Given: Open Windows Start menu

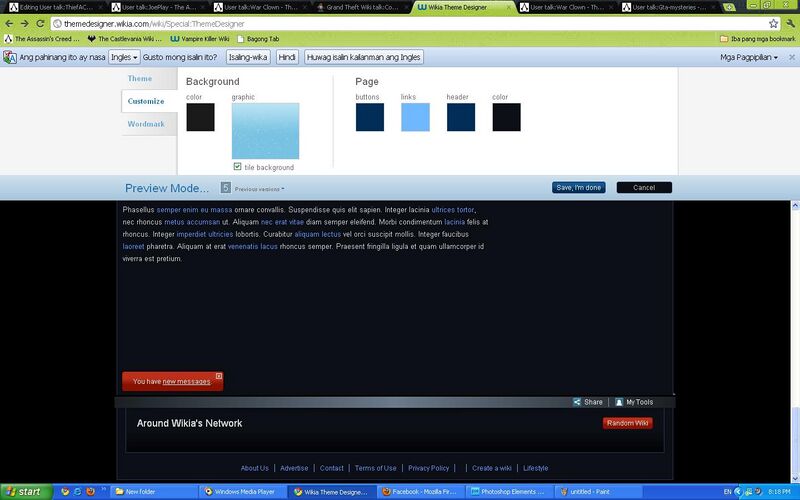Looking at the screenshot, I should tap(26, 492).
